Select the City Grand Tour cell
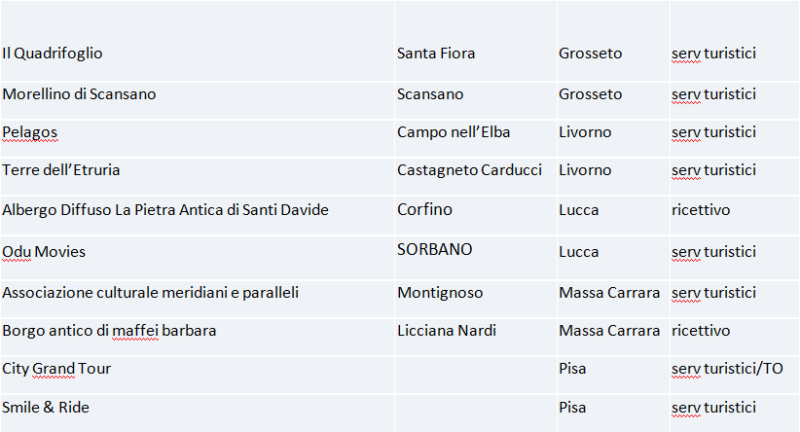 tap(56, 369)
